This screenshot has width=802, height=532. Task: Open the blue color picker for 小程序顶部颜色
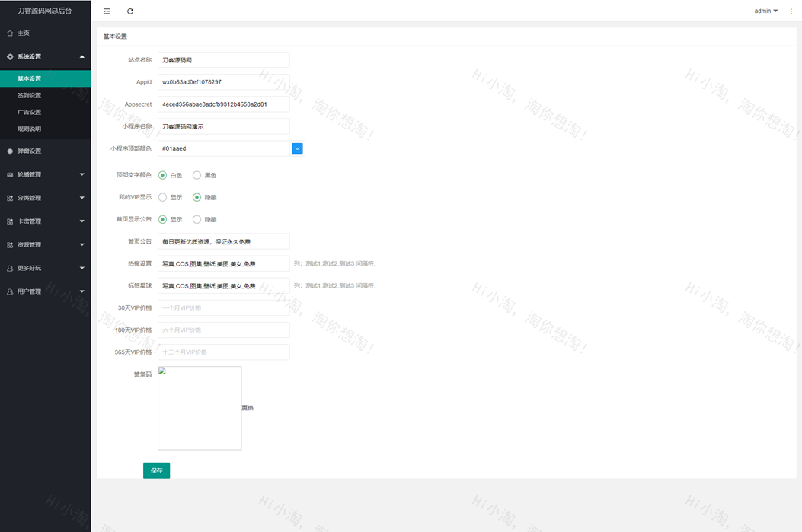297,148
